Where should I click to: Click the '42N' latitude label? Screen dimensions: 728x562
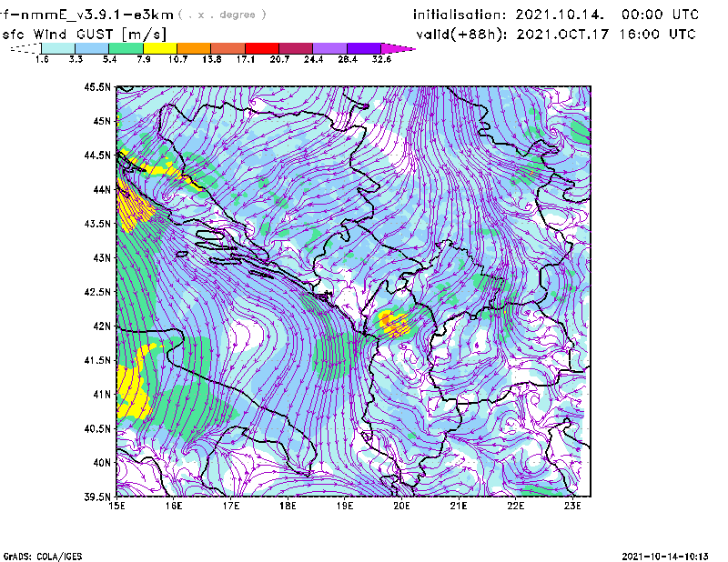(102, 326)
